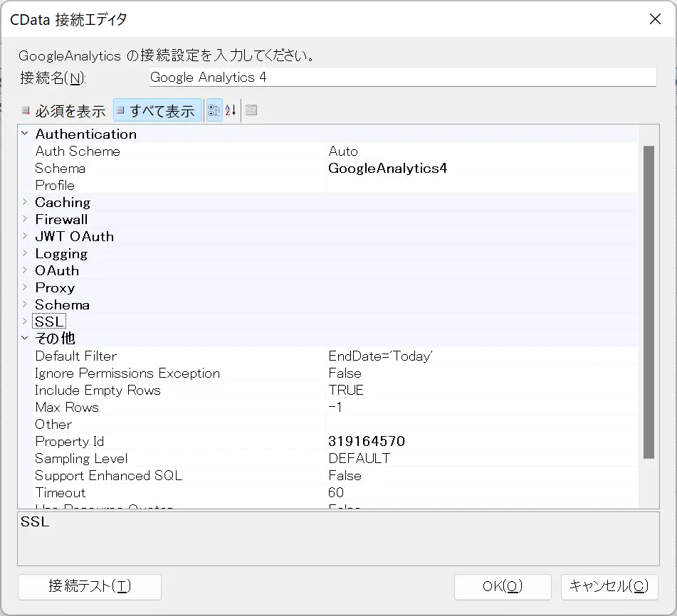Expand the JWT OAuth category

click(25, 236)
